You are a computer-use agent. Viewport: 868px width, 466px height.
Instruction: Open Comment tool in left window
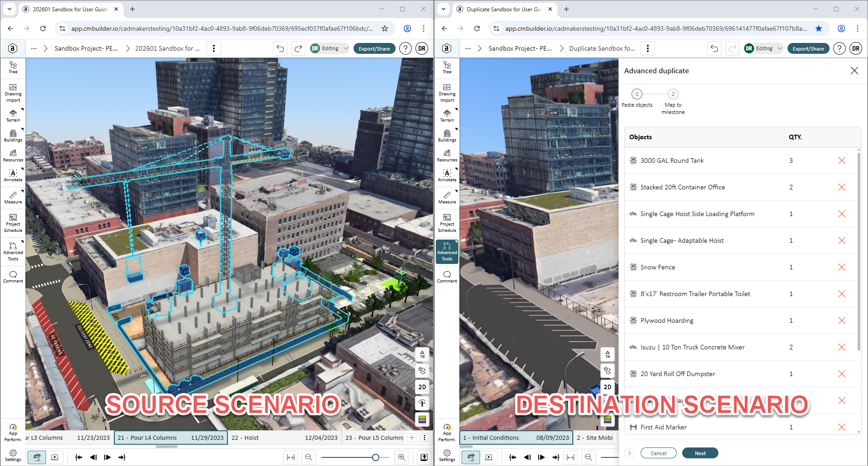(x=13, y=277)
